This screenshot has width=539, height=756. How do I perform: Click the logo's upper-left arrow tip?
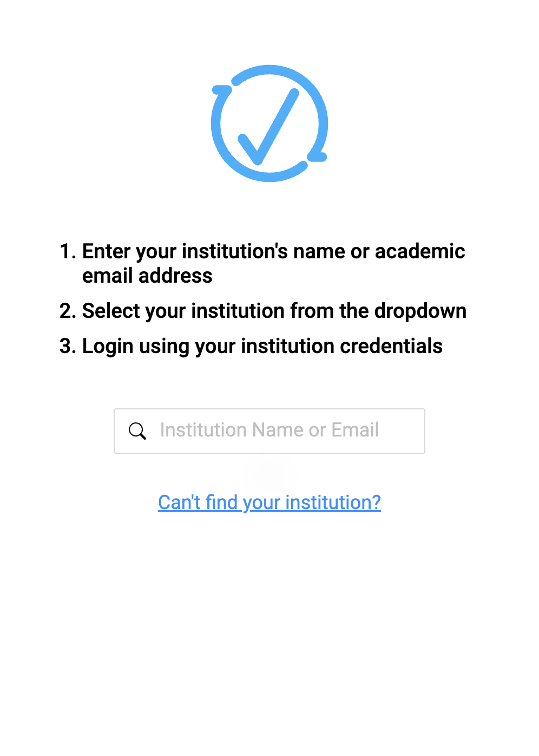point(220,89)
